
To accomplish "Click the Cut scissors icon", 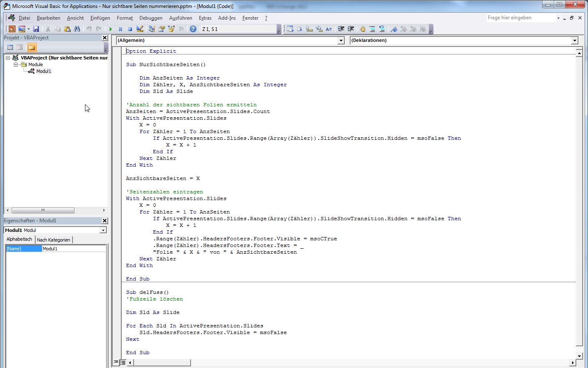I will click(x=48, y=29).
